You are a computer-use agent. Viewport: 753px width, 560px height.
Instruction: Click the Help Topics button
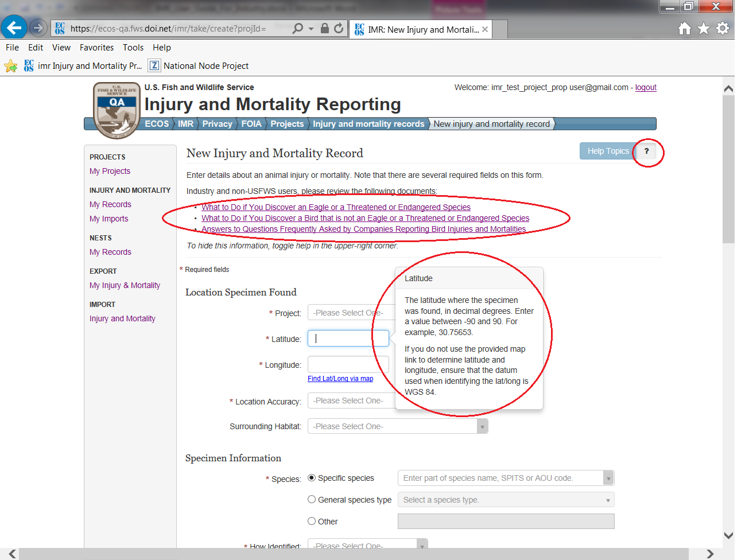click(x=608, y=151)
